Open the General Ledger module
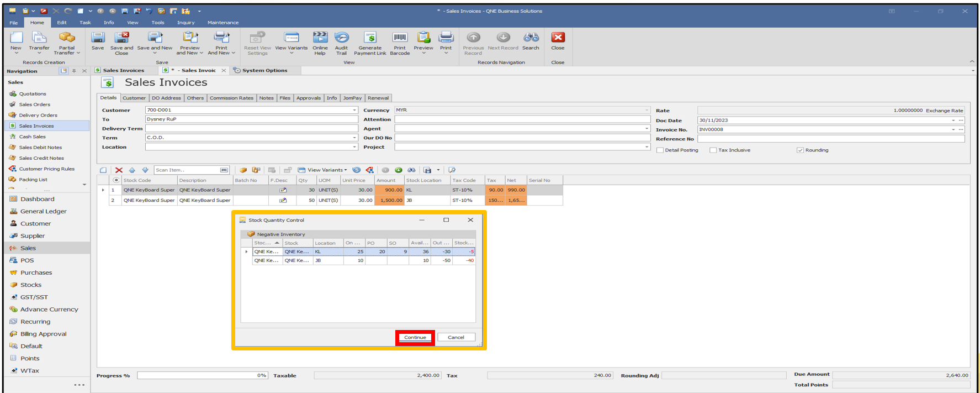Screen dimensions: 980x393 coord(43,211)
